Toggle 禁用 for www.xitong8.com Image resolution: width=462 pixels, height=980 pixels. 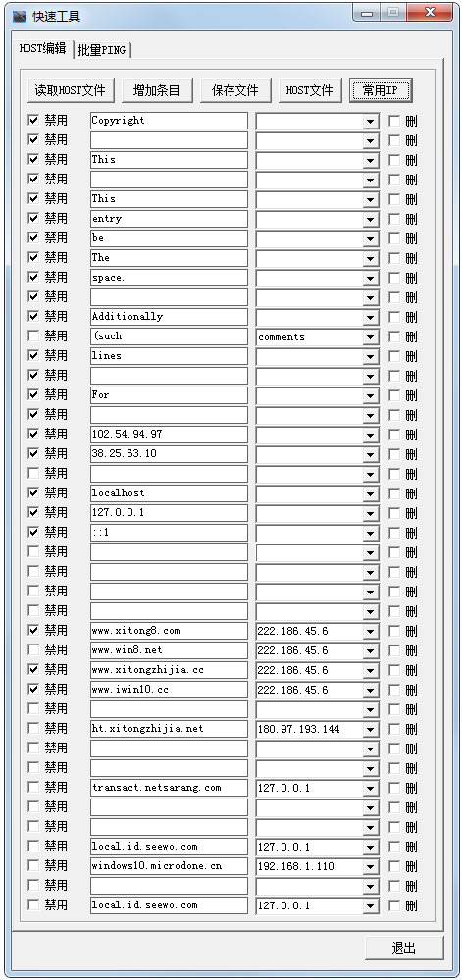(33, 630)
